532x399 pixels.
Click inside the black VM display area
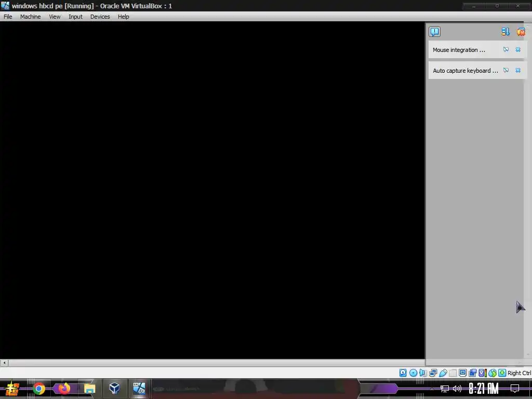pos(212,190)
